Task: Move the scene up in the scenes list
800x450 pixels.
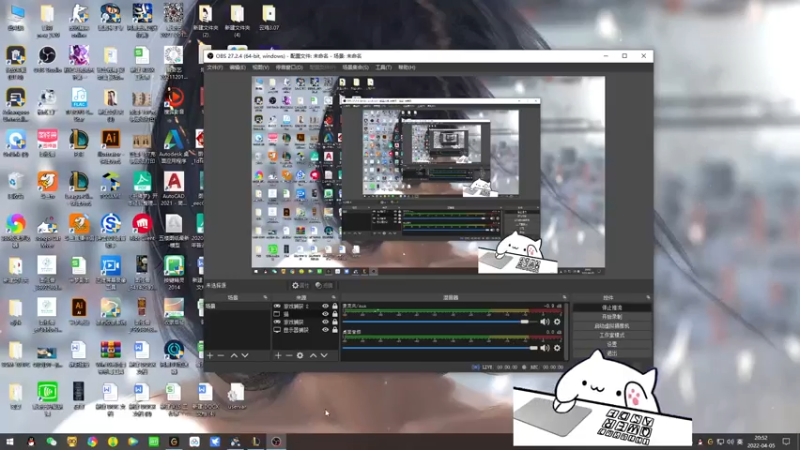Action: (234, 355)
